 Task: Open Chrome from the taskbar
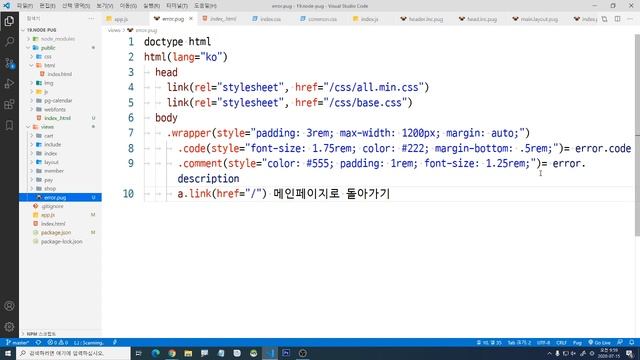click(172, 353)
